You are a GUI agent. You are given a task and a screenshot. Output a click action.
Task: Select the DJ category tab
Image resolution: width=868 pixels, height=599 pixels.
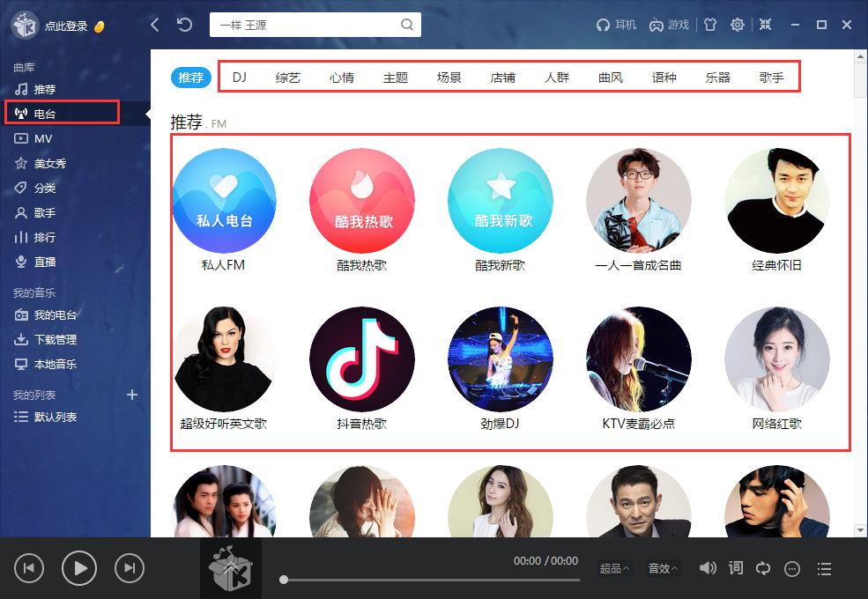[238, 77]
